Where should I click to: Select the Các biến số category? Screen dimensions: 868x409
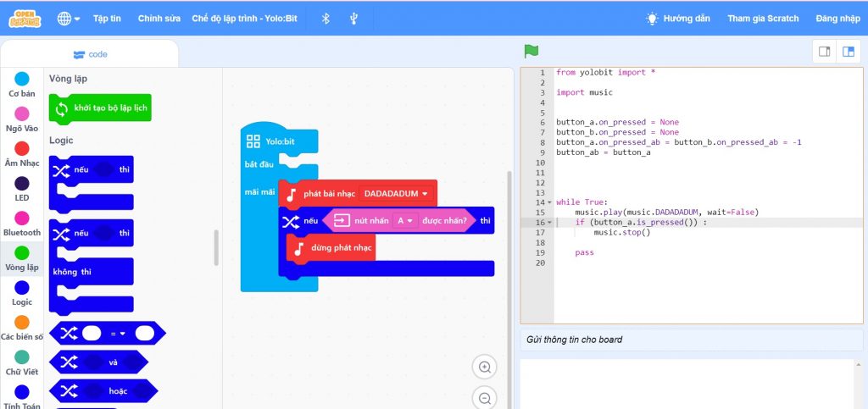[x=21, y=329]
